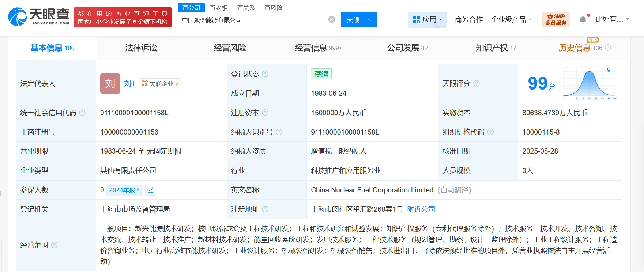Click help icon next to 天眼评分
644x272 pixels.
tap(477, 83)
